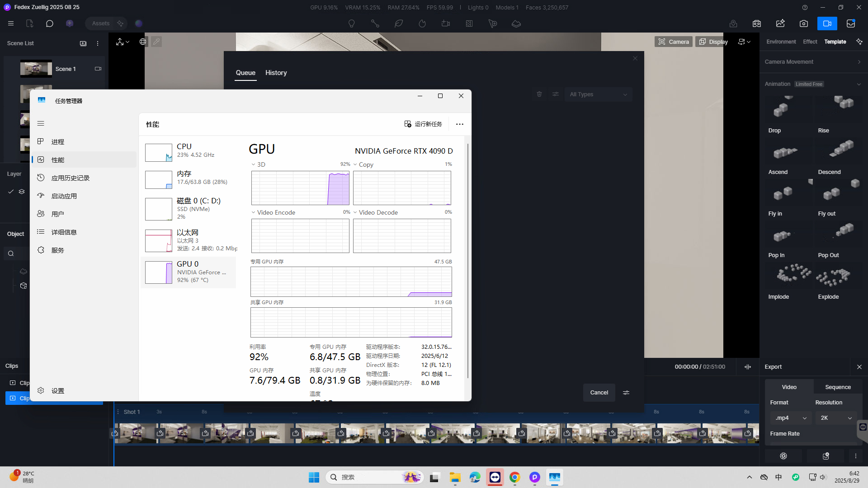
Task: Open Google Chrome from taskbar
Action: [x=514, y=477]
